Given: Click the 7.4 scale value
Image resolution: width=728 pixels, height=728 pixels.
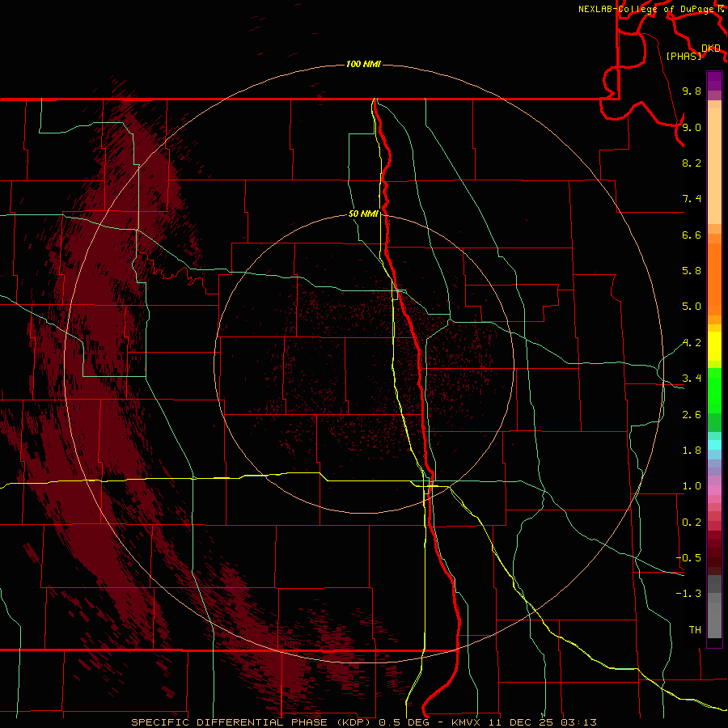Looking at the screenshot, I should (x=692, y=199).
